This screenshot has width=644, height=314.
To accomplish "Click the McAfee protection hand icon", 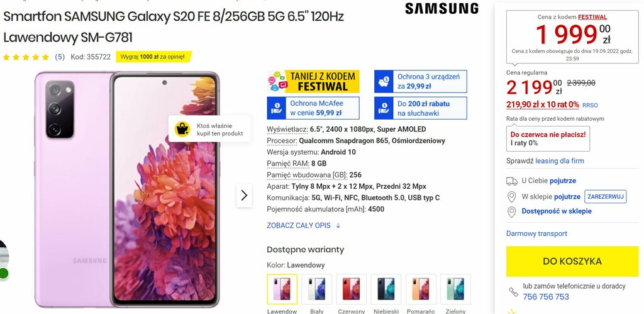I will tap(276, 108).
